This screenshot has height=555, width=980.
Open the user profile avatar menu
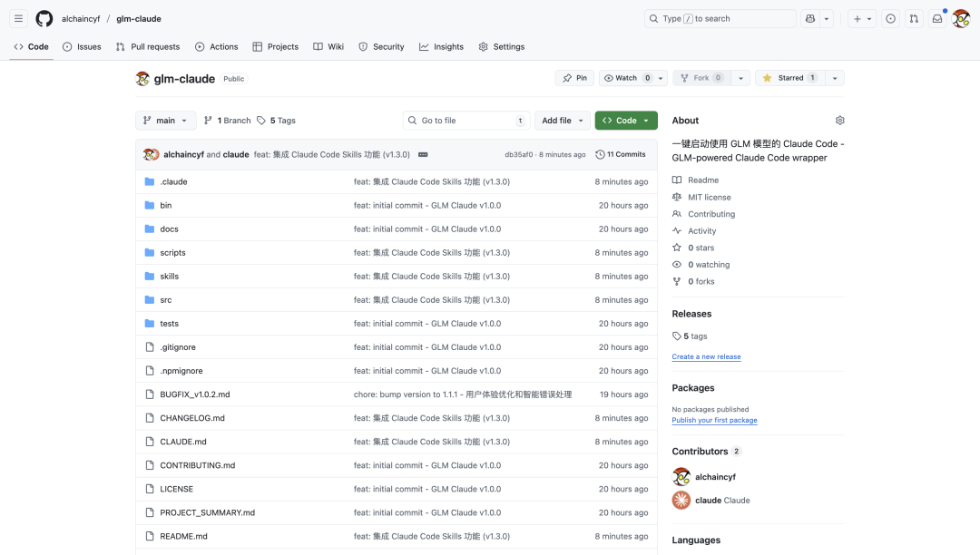(961, 19)
